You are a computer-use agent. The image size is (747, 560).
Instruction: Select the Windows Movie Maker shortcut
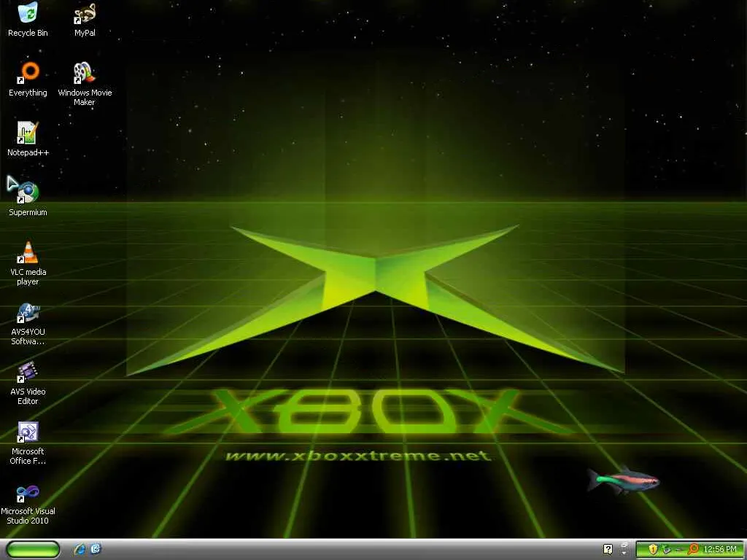(x=85, y=84)
